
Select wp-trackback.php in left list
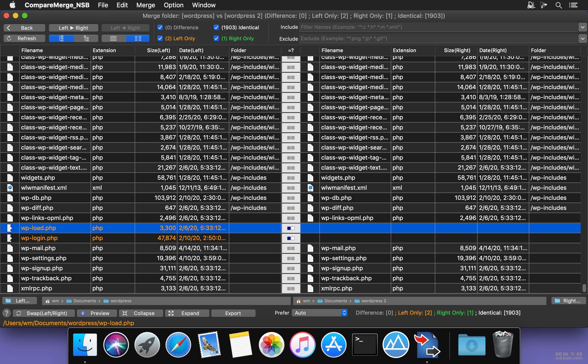(x=141, y=278)
